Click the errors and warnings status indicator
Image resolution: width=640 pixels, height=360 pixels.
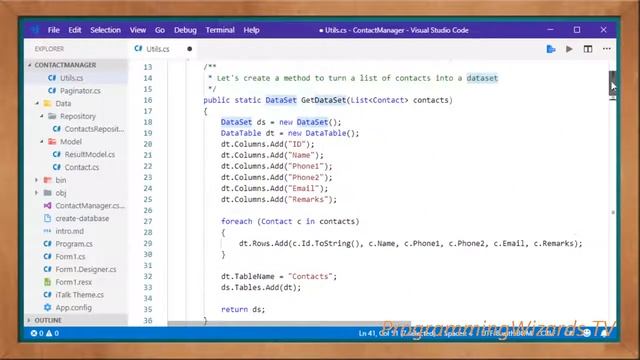(45, 333)
